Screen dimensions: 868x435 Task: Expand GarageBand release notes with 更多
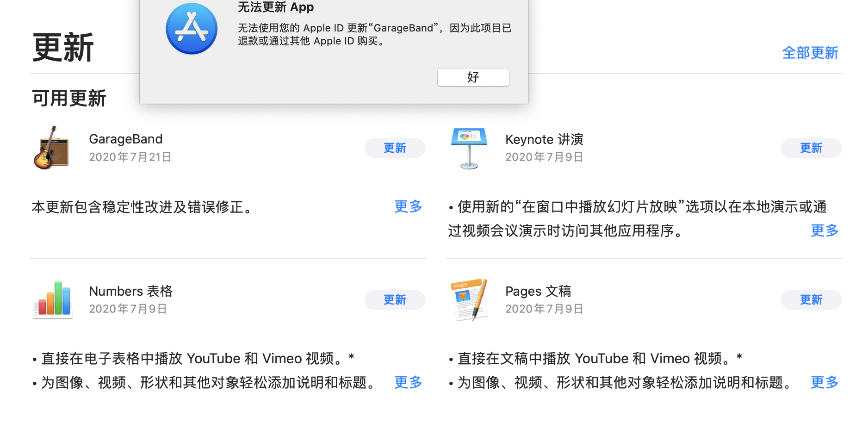(408, 206)
